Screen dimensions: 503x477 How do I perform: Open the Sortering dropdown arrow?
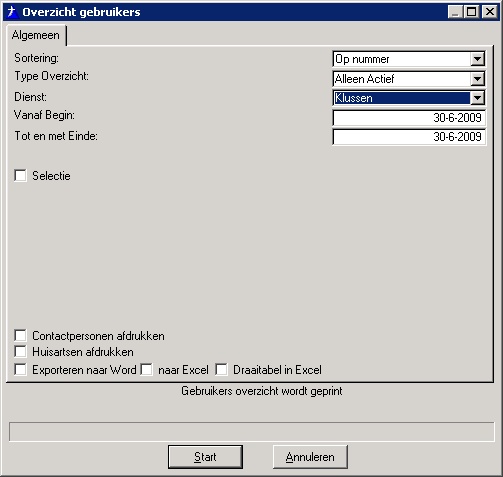coord(477,59)
